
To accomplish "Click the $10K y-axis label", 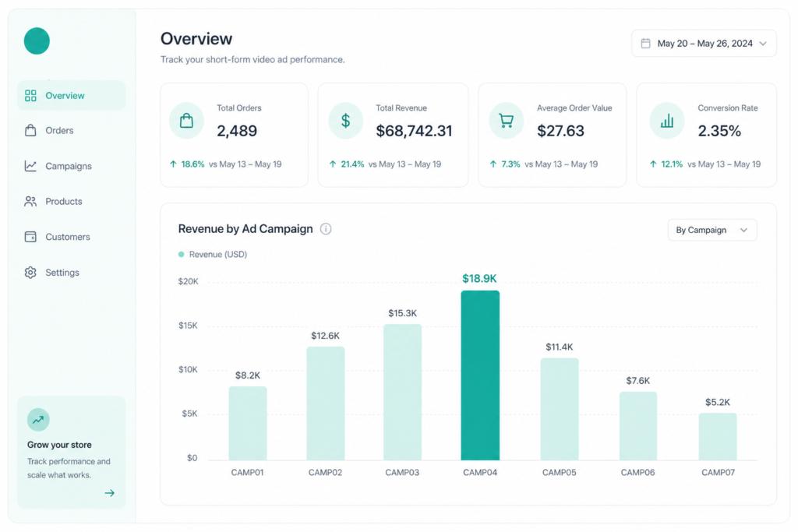I will point(189,370).
